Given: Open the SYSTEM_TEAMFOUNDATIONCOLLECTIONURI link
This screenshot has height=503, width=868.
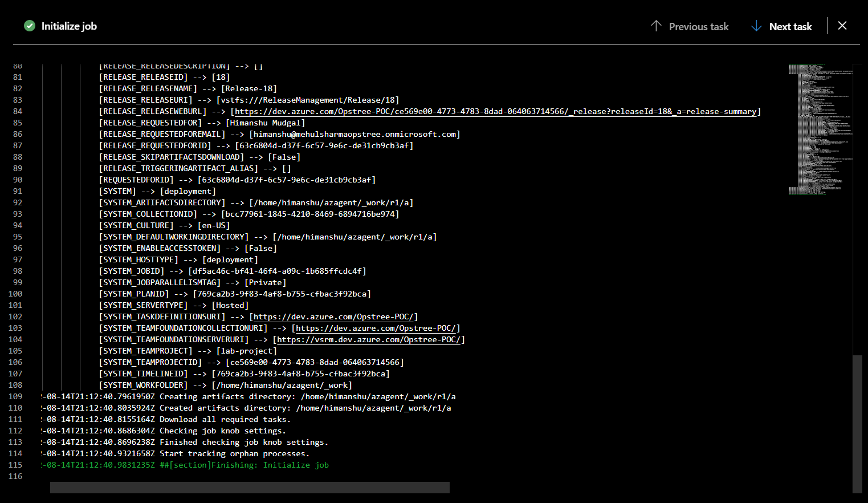Looking at the screenshot, I should tap(376, 328).
